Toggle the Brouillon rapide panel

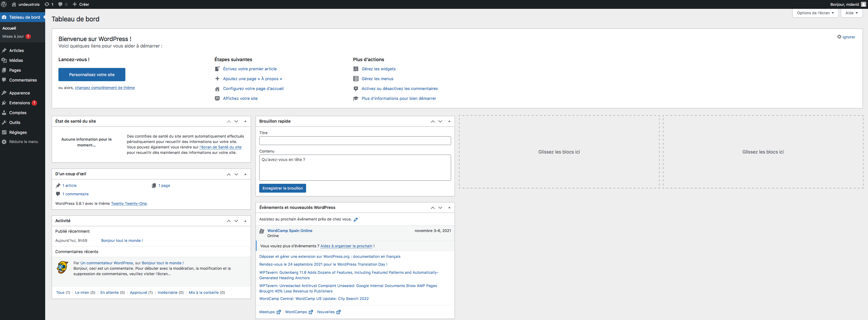click(449, 121)
